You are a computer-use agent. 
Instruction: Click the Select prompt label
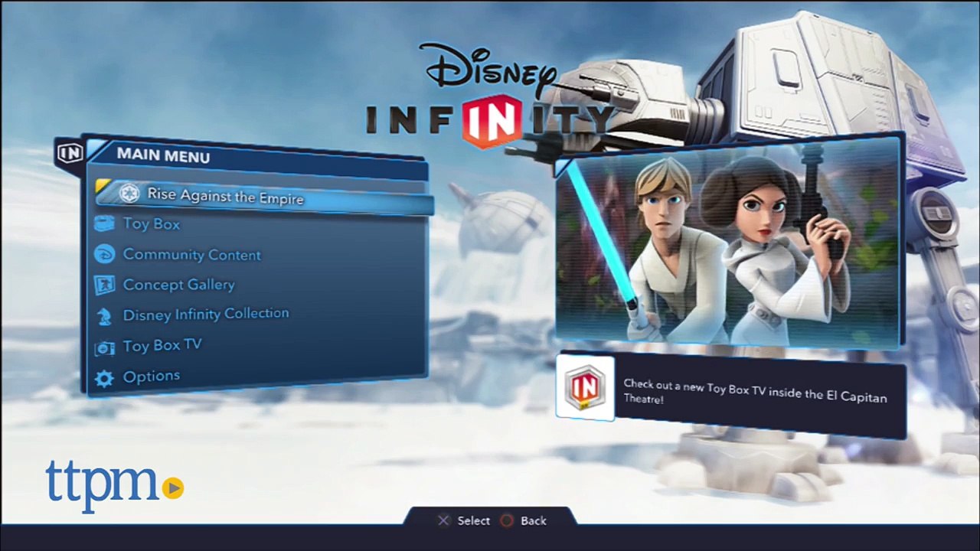pos(474,520)
